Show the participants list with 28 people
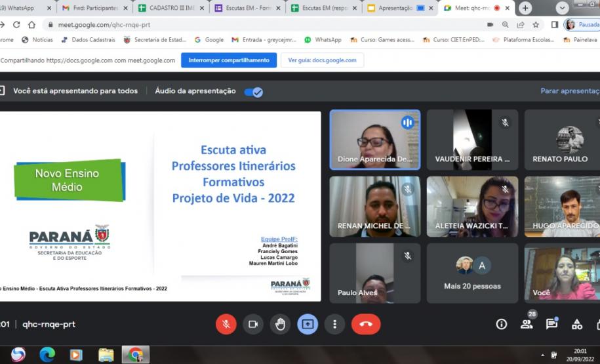 (527, 324)
